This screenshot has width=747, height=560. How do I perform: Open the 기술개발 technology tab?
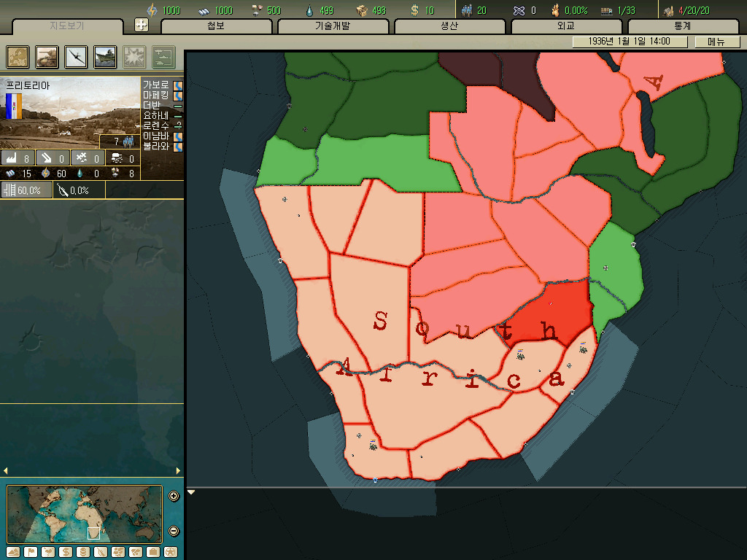[x=333, y=26]
